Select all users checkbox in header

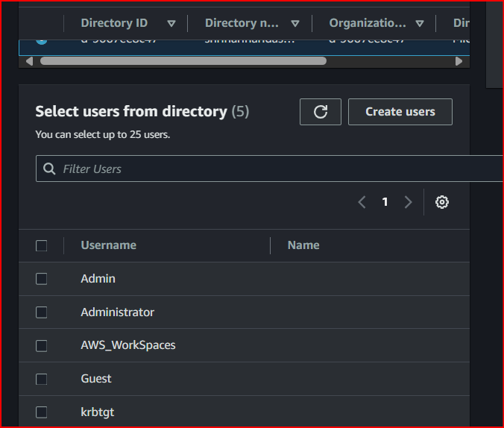(x=42, y=245)
